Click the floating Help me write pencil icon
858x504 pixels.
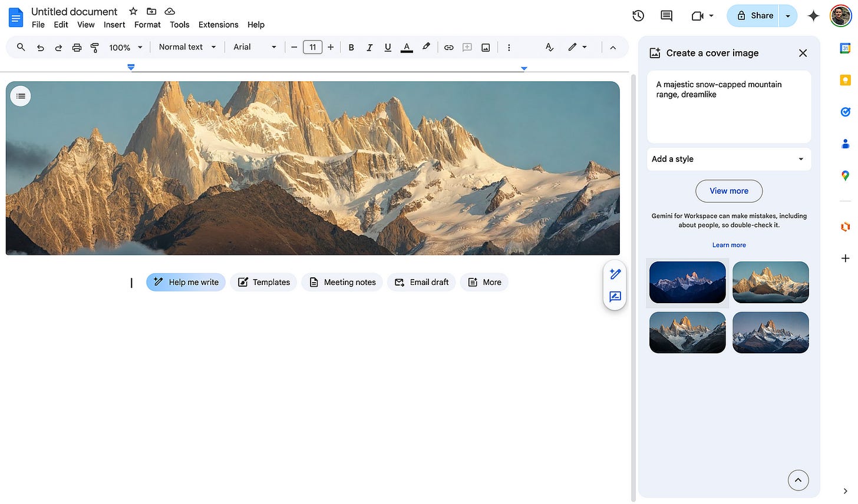pos(615,274)
